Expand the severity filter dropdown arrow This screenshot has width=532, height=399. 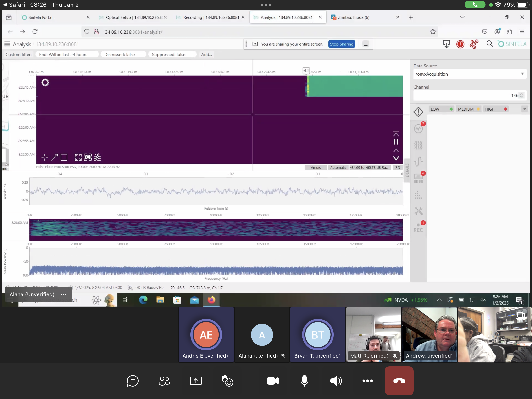pyautogui.click(x=524, y=109)
